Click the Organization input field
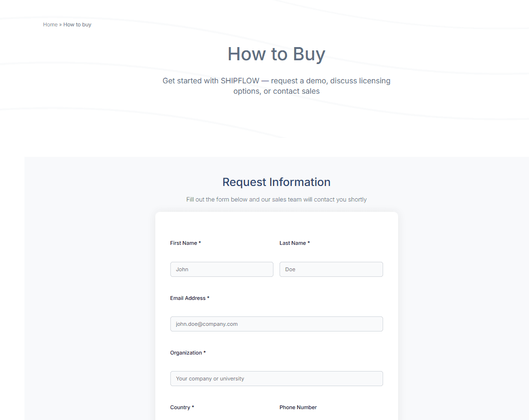This screenshot has height=420, width=529. (x=276, y=379)
